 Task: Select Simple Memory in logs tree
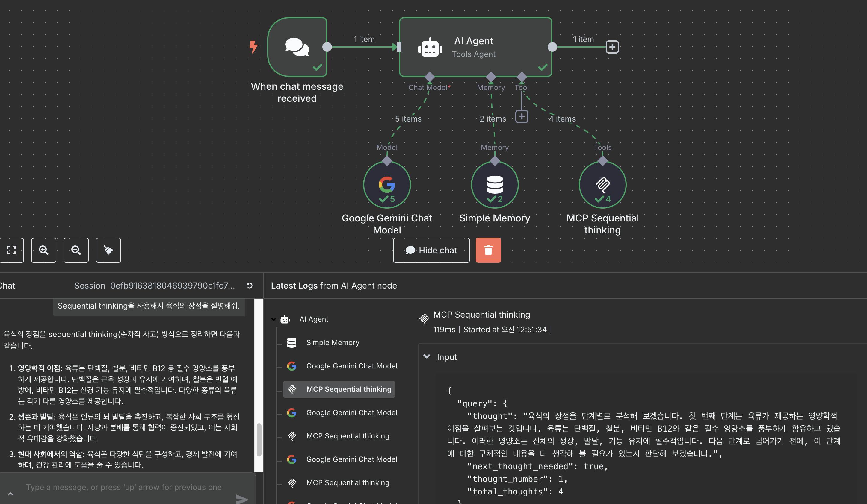(332, 342)
